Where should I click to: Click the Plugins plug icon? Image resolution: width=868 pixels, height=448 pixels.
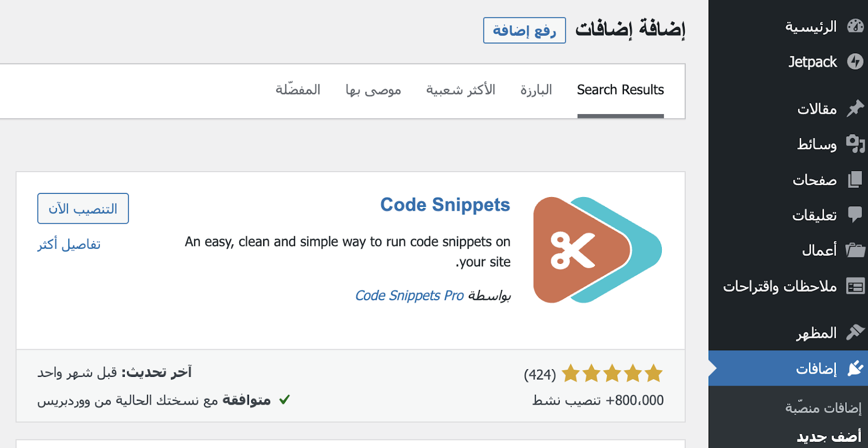tap(855, 368)
